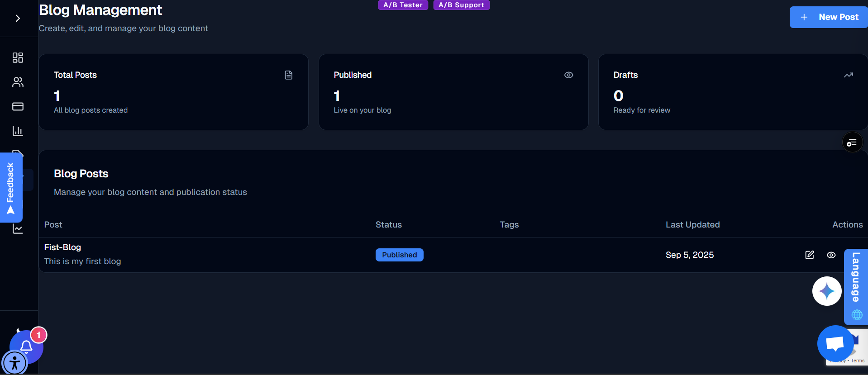Click the New Post button
This screenshot has height=375, width=868.
(829, 17)
